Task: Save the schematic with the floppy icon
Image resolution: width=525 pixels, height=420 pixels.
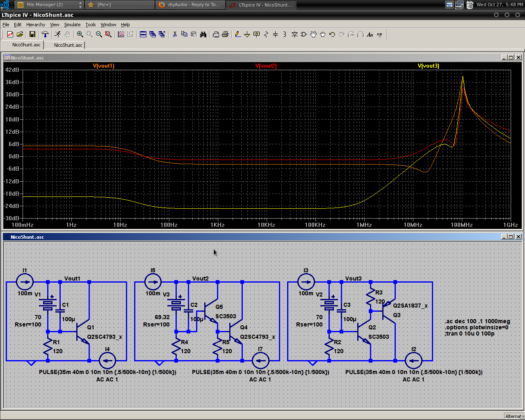Action: click(x=32, y=34)
